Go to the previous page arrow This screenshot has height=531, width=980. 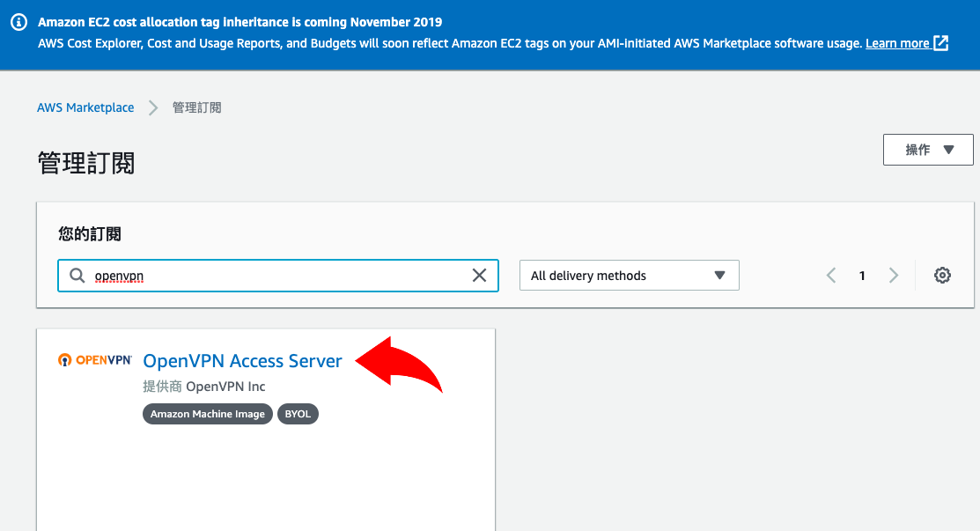click(831, 276)
